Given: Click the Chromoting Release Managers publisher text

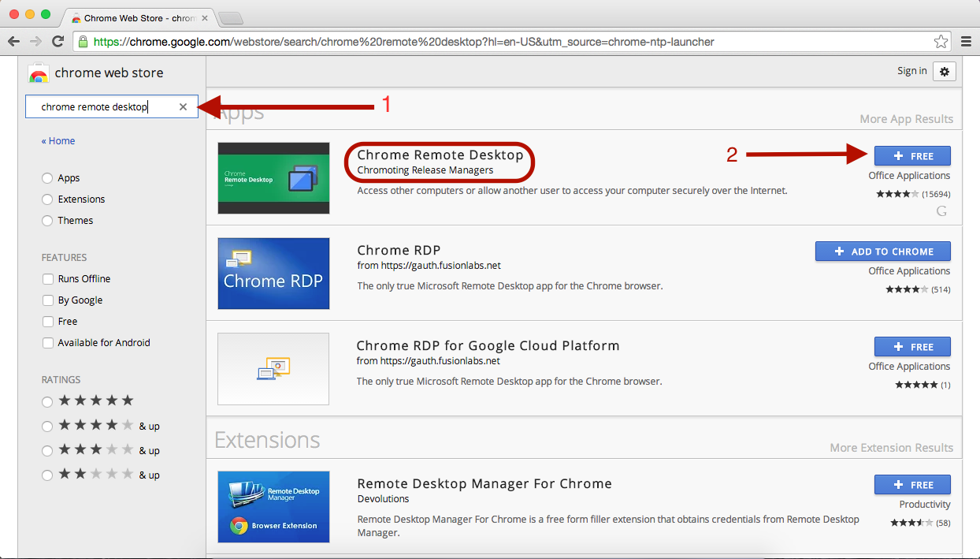Looking at the screenshot, I should pos(425,170).
